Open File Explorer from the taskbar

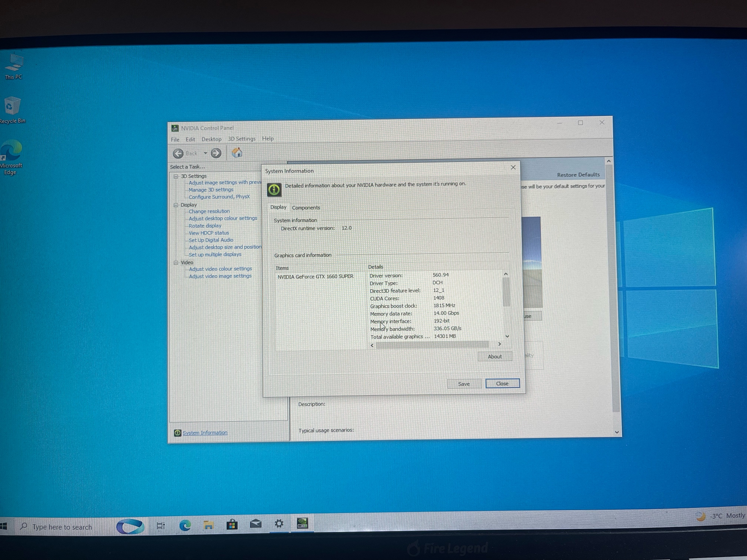[209, 525]
